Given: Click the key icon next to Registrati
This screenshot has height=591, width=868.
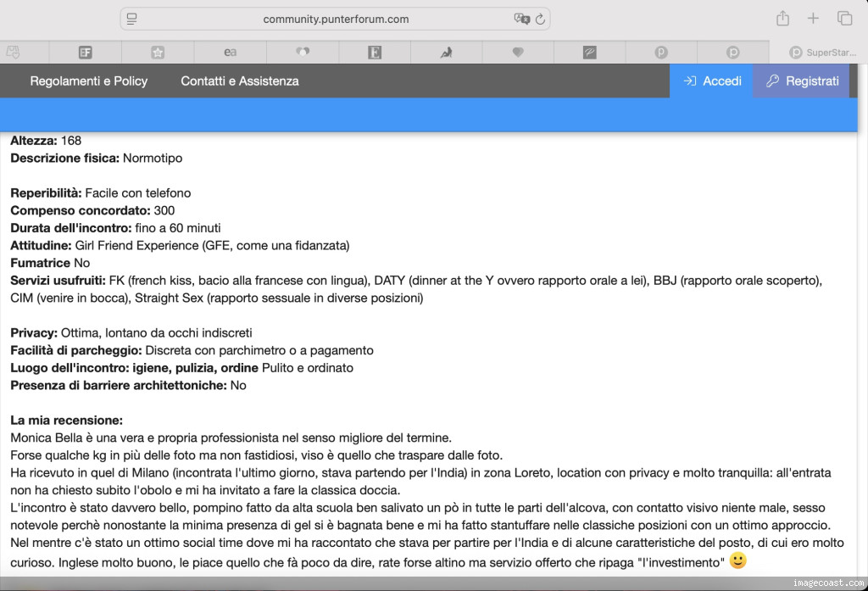Looking at the screenshot, I should tap(772, 81).
